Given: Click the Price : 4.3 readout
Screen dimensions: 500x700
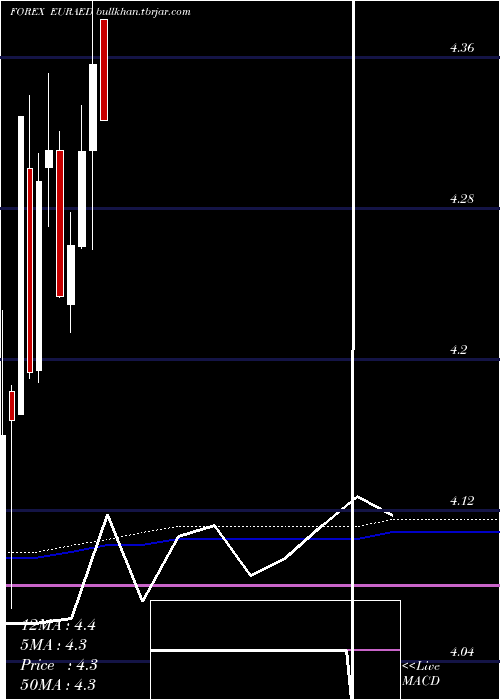Looking at the screenshot, I should coord(59,665).
